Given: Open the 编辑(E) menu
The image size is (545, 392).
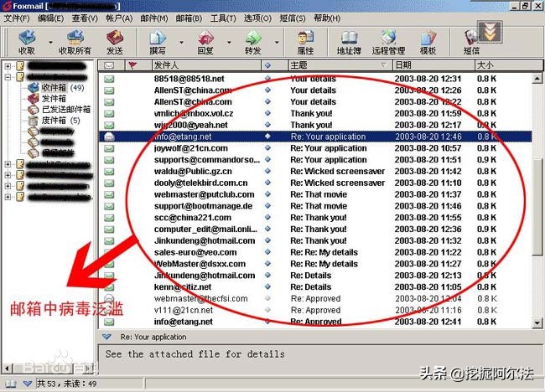Looking at the screenshot, I should [x=51, y=18].
